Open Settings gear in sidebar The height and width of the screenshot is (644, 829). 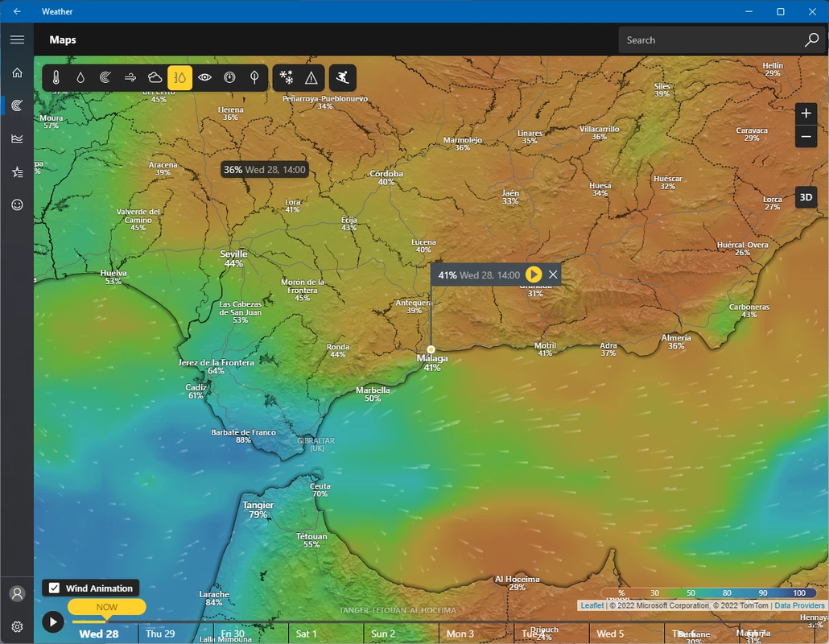tap(17, 626)
